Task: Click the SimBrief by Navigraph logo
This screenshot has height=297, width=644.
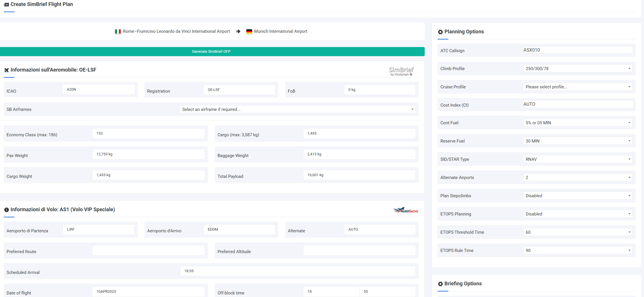Action: click(x=401, y=71)
